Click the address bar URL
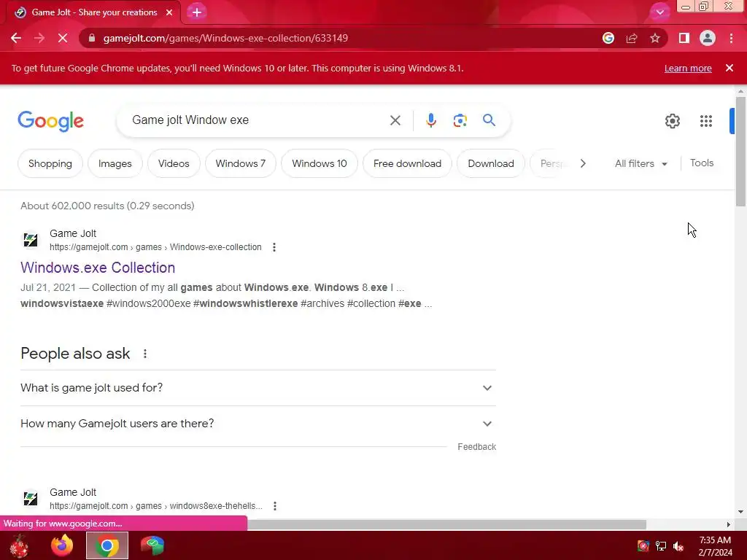The height and width of the screenshot is (560, 747). (225, 38)
